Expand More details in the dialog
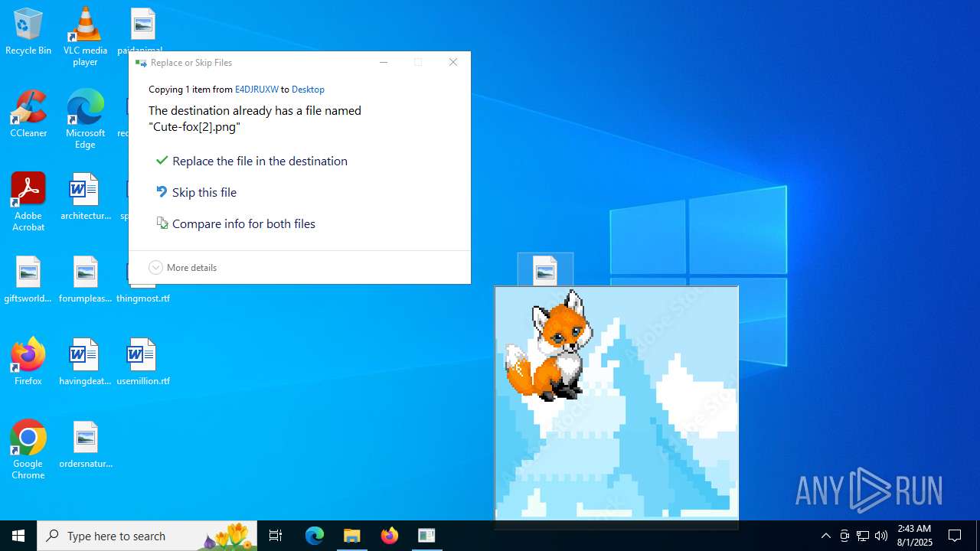The width and height of the screenshot is (980, 551). point(183,267)
